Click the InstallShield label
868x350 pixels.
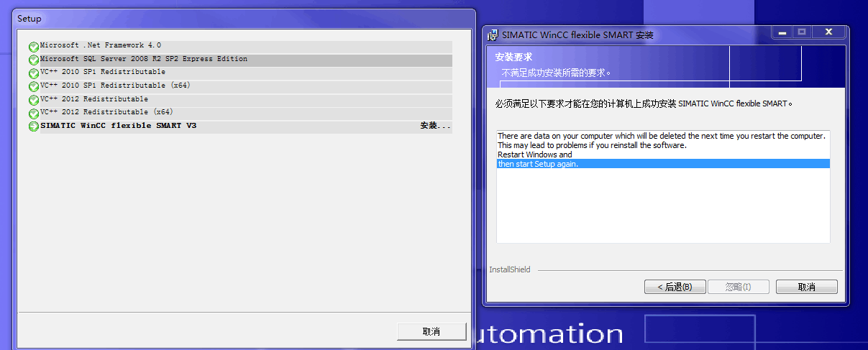click(x=510, y=270)
